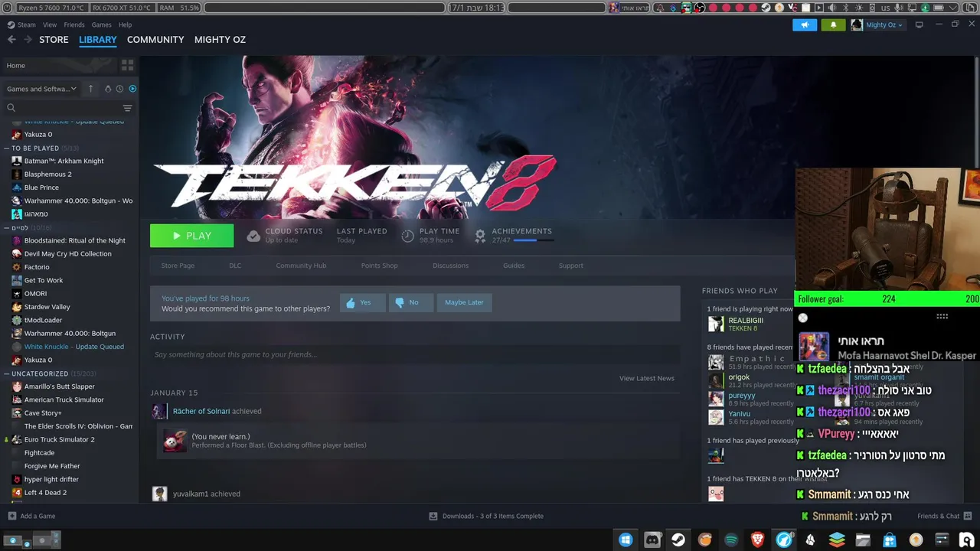This screenshot has height=551, width=980.
Task: Select Blasphemous 2 in library list
Action: click(47, 174)
